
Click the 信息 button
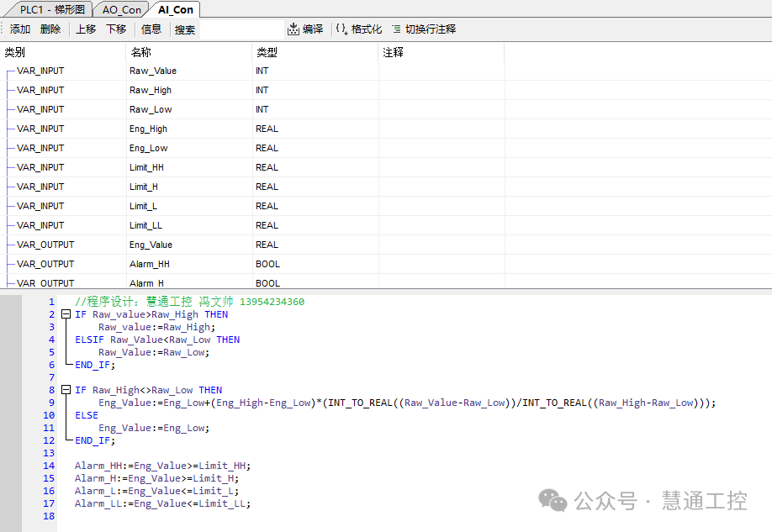point(151,29)
